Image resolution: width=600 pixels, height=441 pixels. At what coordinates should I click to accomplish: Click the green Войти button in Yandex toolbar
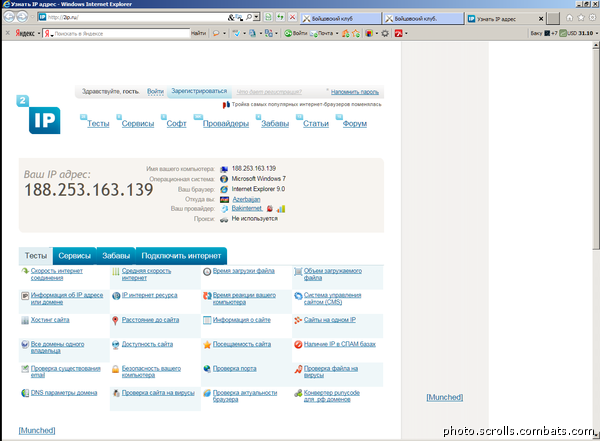pos(296,33)
